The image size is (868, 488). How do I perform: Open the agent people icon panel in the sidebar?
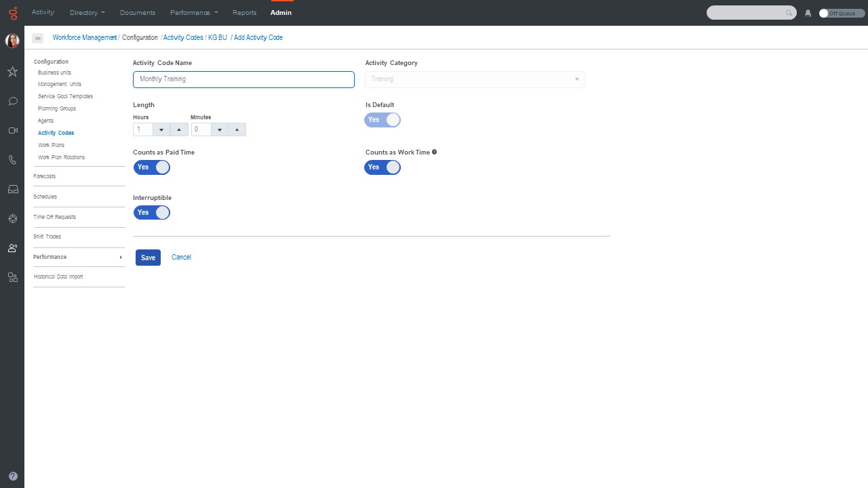pyautogui.click(x=12, y=248)
